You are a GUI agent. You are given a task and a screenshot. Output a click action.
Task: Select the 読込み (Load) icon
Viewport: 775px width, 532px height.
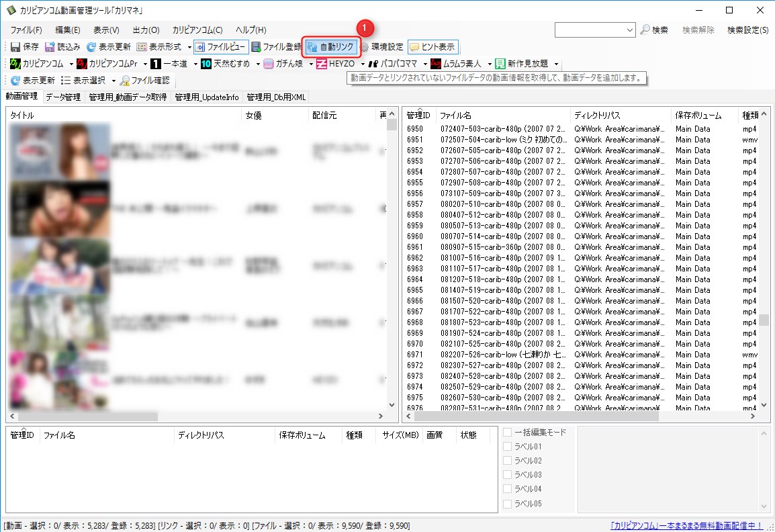pos(56,46)
